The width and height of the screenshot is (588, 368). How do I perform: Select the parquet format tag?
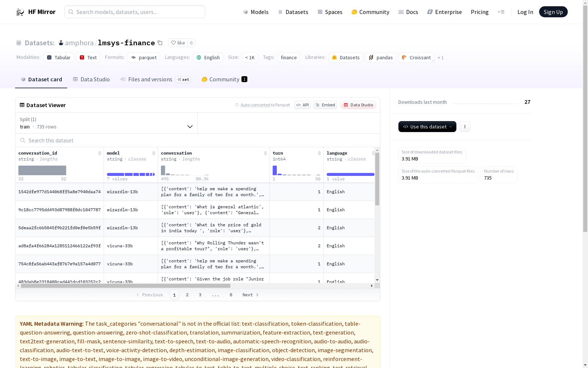(x=144, y=57)
